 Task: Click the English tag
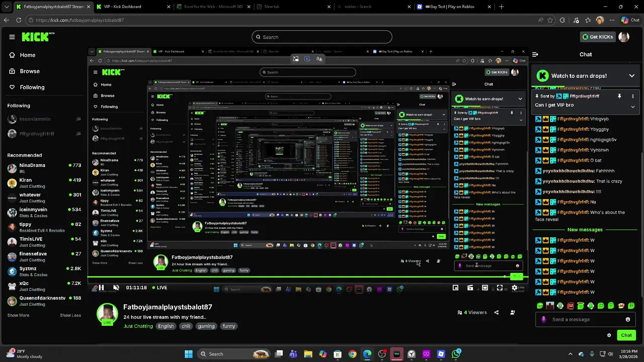[166, 326]
